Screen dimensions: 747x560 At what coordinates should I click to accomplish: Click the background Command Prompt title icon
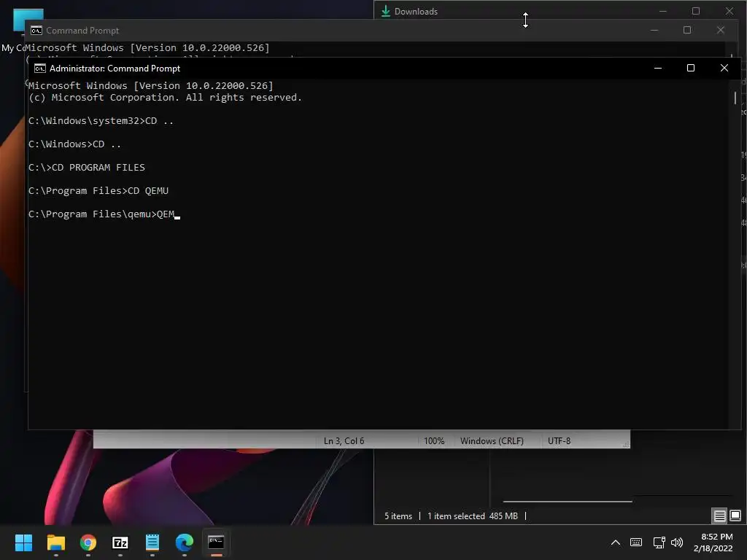click(x=36, y=31)
